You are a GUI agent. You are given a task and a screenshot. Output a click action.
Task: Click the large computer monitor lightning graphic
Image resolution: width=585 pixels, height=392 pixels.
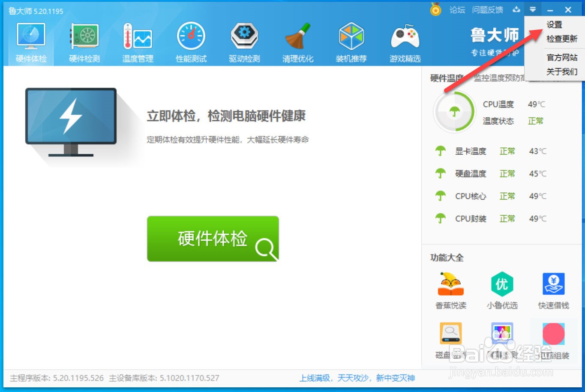pyautogui.click(x=71, y=122)
